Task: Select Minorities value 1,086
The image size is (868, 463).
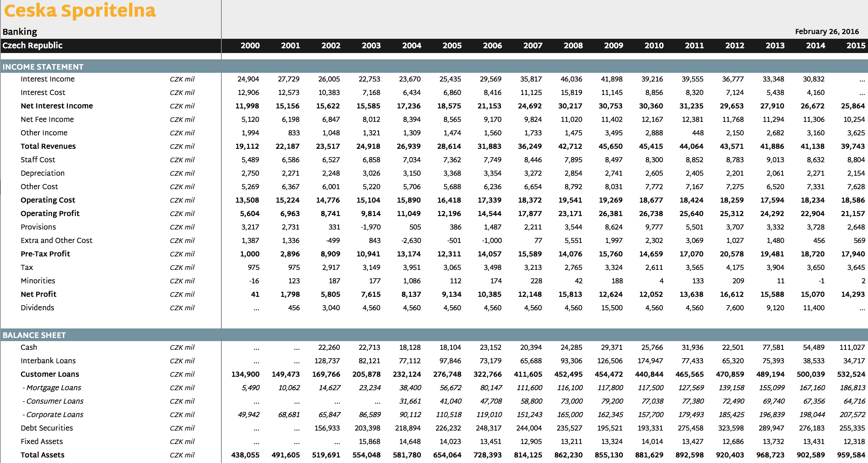Action: [x=412, y=281]
